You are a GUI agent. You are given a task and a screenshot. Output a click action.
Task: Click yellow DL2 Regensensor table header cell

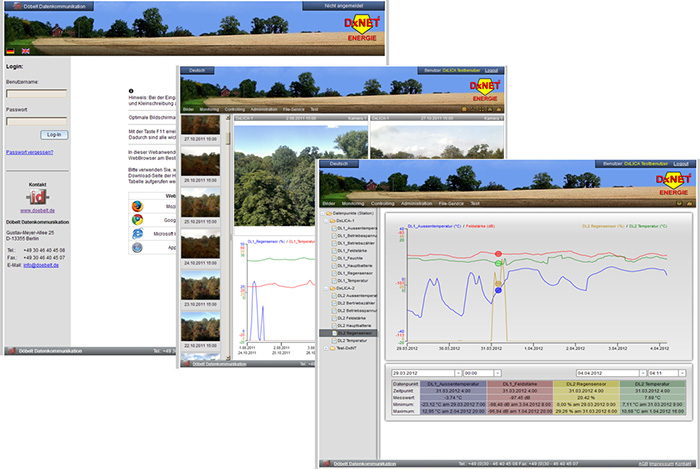(586, 384)
